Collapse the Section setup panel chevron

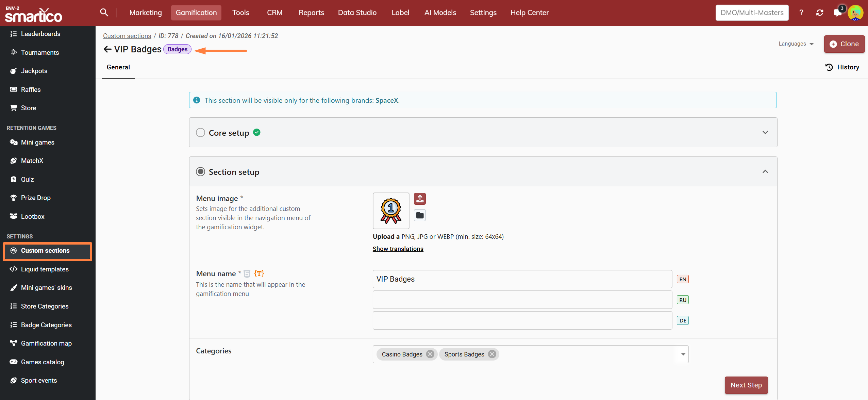[x=765, y=172]
